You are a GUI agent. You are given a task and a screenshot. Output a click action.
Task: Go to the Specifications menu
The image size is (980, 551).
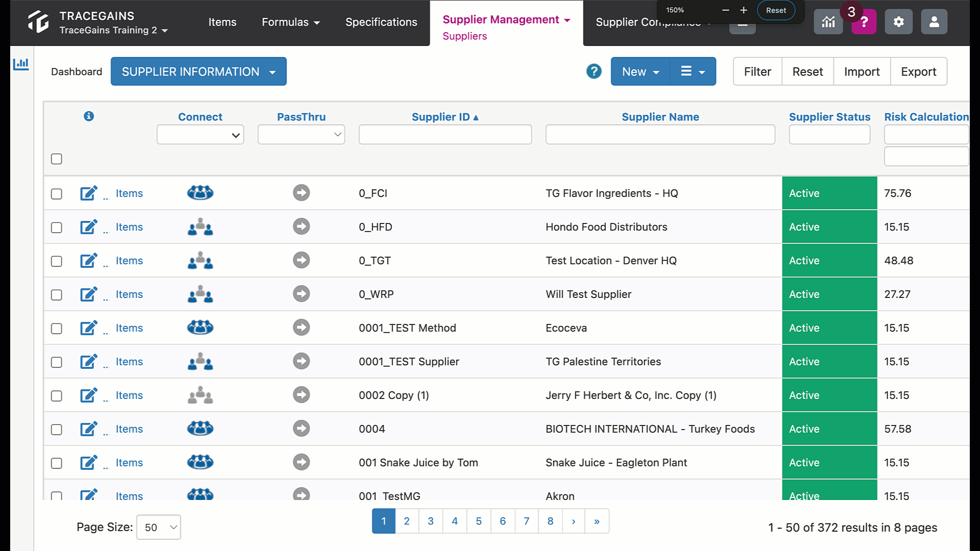coord(381,22)
